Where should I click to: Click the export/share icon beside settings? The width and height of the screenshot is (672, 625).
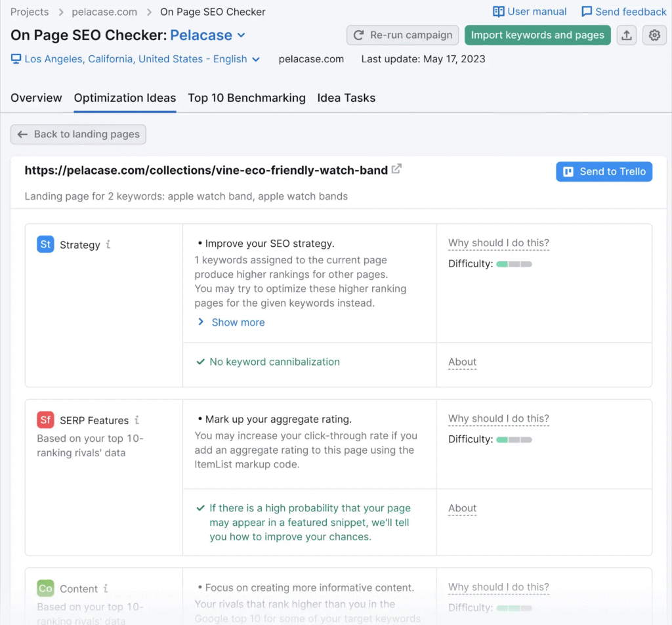point(626,35)
